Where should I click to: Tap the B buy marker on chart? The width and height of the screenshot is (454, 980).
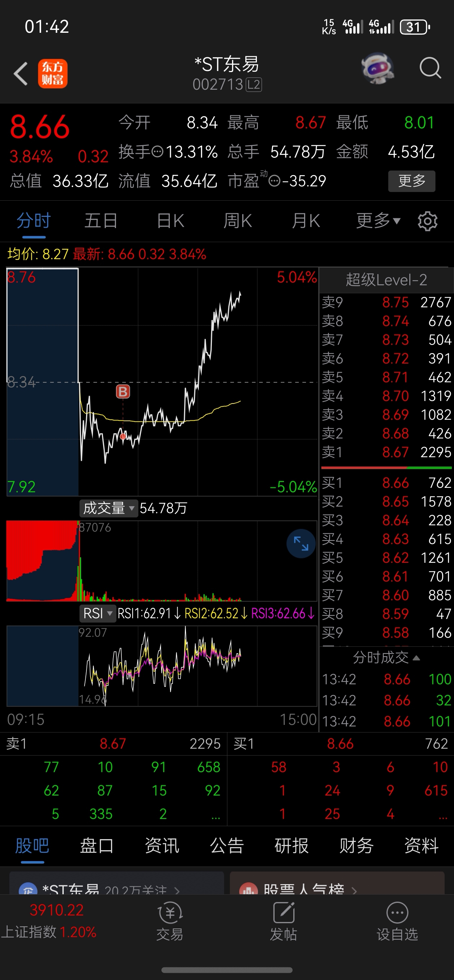[123, 392]
